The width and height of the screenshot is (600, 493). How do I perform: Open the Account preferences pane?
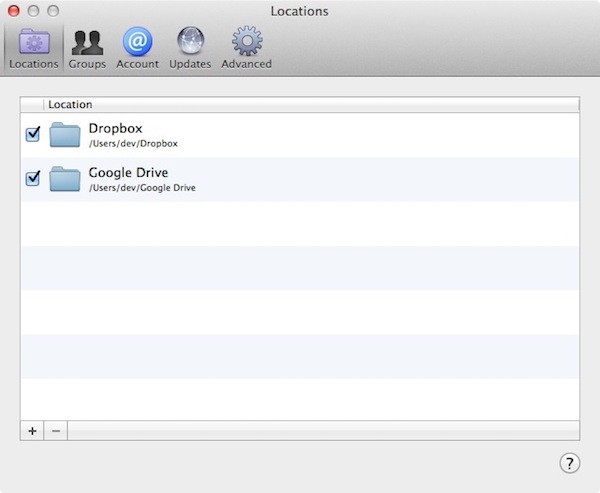coord(137,49)
